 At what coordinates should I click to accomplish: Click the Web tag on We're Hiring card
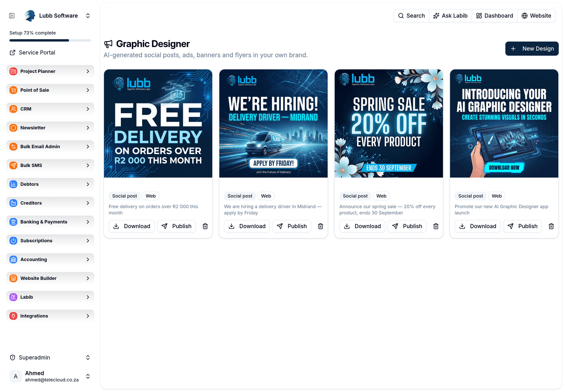coord(266,196)
